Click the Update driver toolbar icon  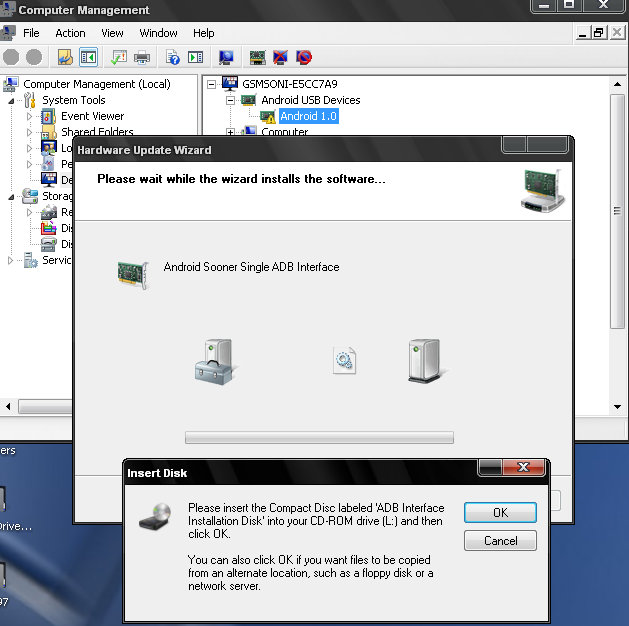[257, 57]
